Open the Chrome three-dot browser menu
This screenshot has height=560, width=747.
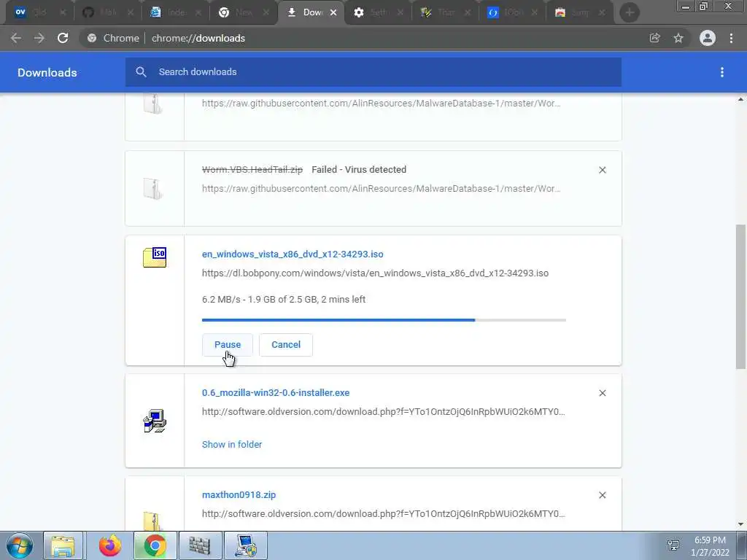point(731,38)
